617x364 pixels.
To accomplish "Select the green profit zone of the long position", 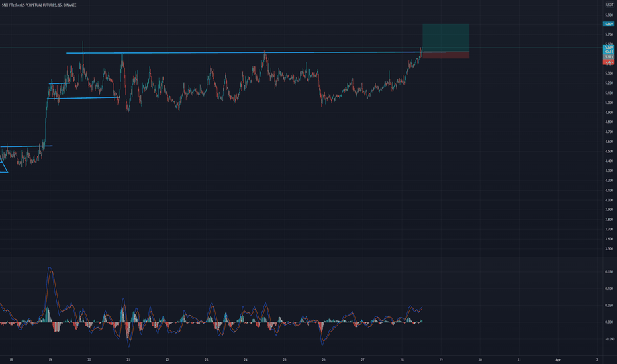I will [446, 38].
